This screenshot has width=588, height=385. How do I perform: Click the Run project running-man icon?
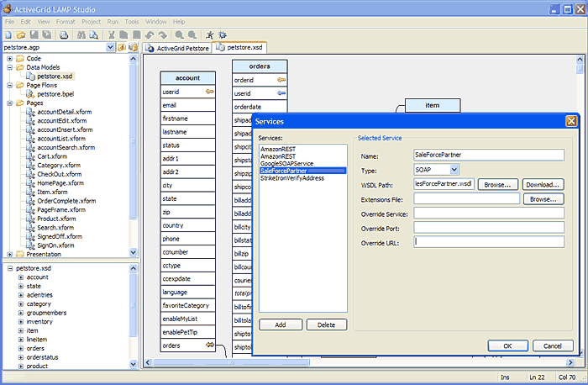(209, 34)
